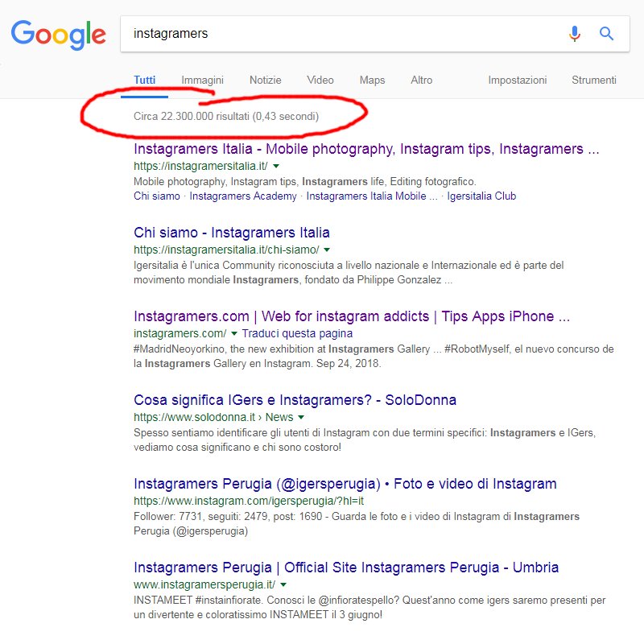The width and height of the screenshot is (644, 644).
Task: Start voice search with microphone icon
Action: (575, 34)
